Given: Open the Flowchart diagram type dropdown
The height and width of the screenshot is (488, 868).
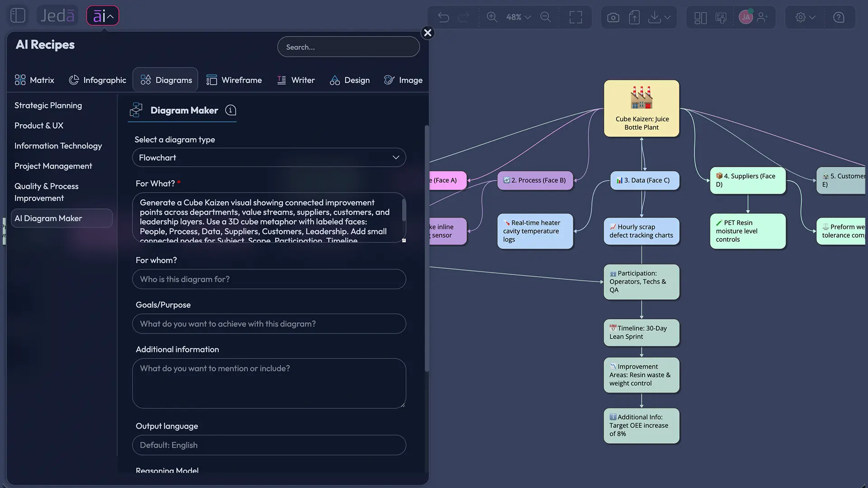Looking at the screenshot, I should coord(269,158).
